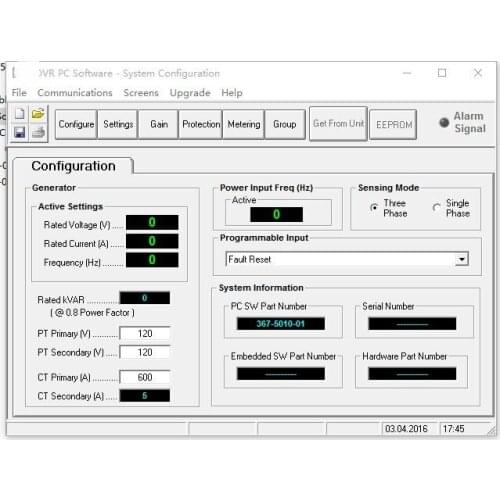
Task: Select Single Phase sensing mode
Action: pos(436,208)
